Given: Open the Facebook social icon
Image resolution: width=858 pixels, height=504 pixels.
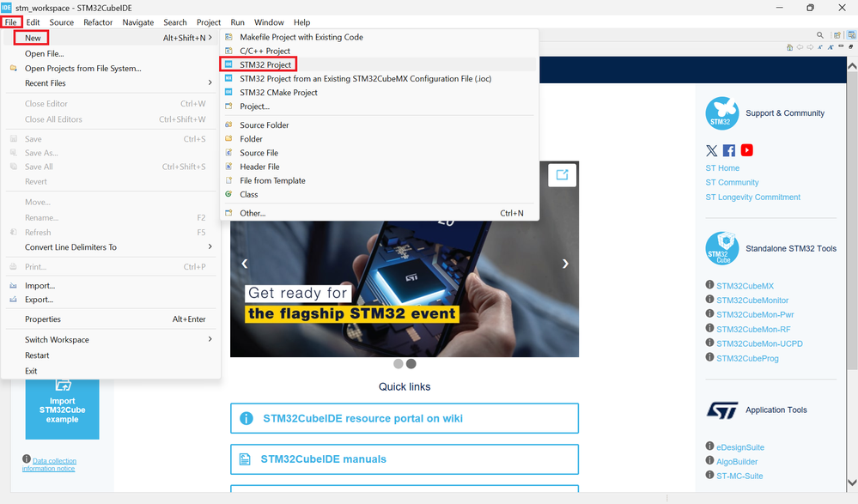Looking at the screenshot, I should (729, 150).
